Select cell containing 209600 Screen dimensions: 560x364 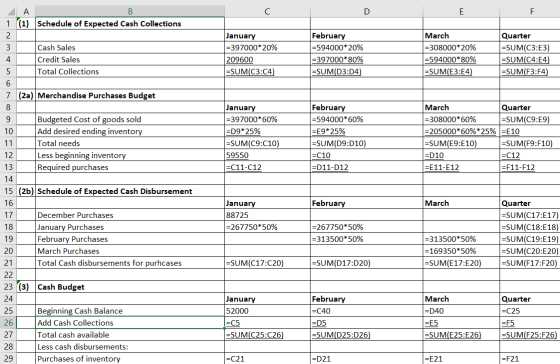point(268,60)
